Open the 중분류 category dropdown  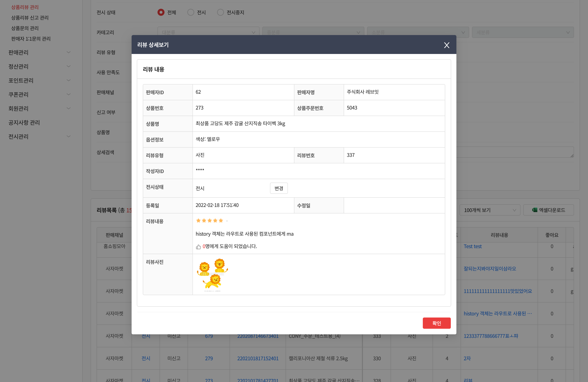[313, 32]
